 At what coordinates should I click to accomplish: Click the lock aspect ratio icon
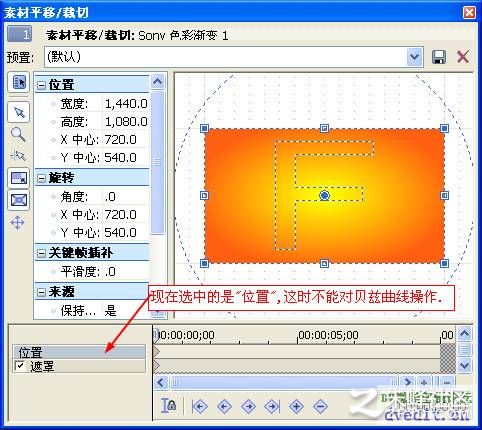[19, 178]
